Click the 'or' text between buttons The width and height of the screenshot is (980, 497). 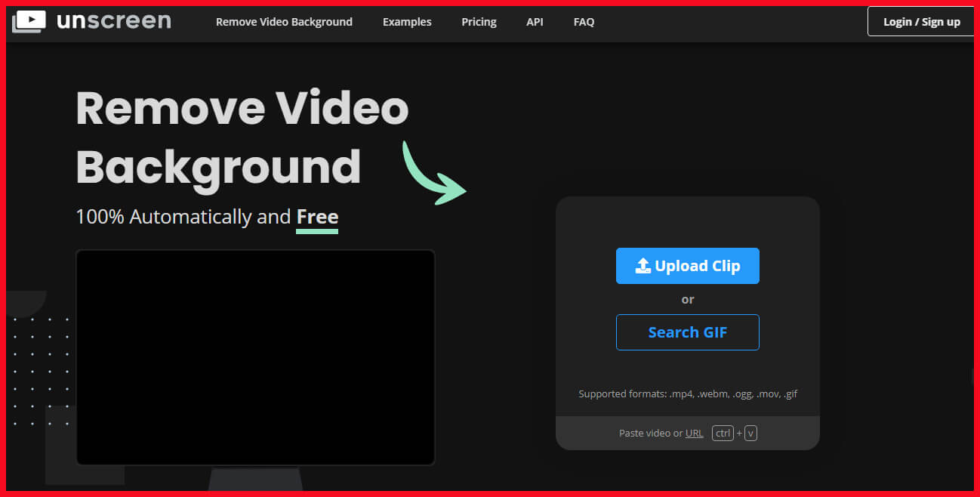coord(688,300)
